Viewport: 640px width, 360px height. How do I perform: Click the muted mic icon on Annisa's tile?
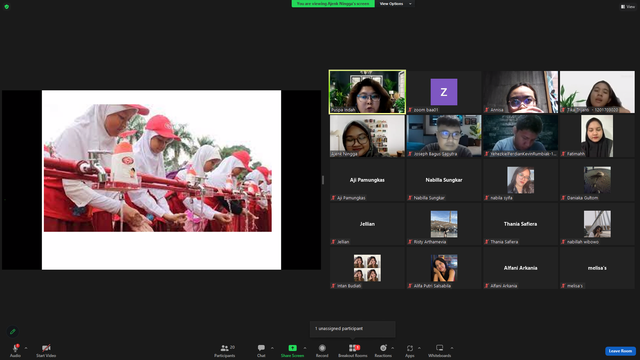pos(487,110)
